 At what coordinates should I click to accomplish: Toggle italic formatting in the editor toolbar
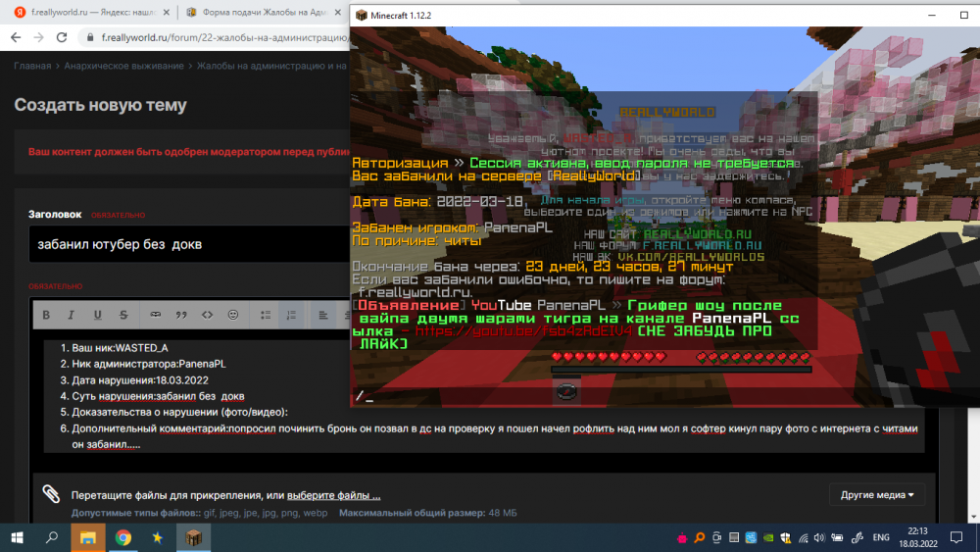72,315
